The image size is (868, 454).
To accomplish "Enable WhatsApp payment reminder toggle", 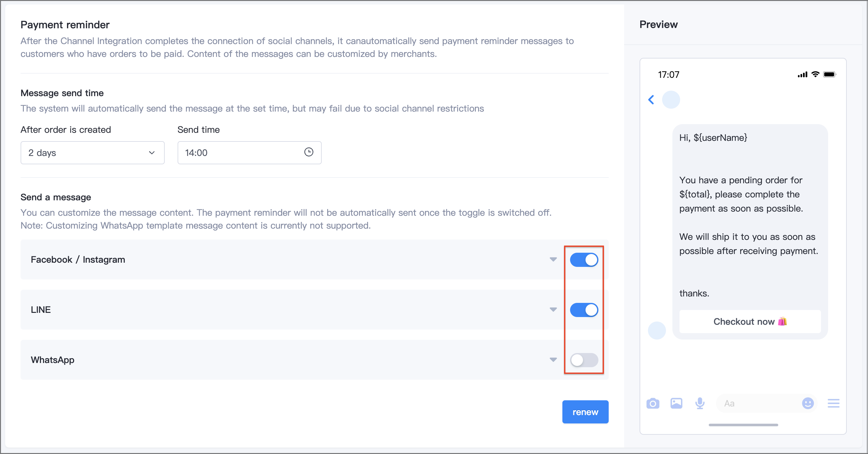I will 583,360.
